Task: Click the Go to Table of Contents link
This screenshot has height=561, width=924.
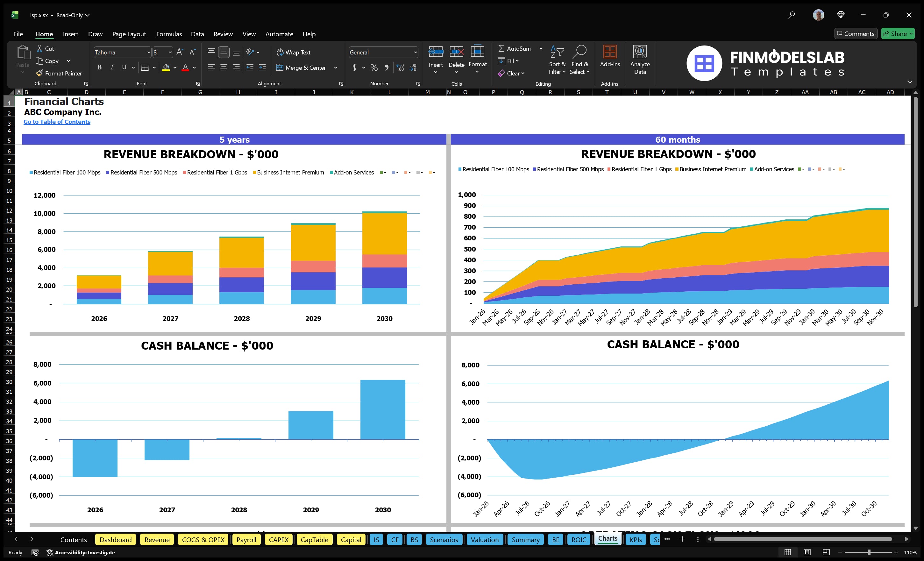Action: click(57, 122)
